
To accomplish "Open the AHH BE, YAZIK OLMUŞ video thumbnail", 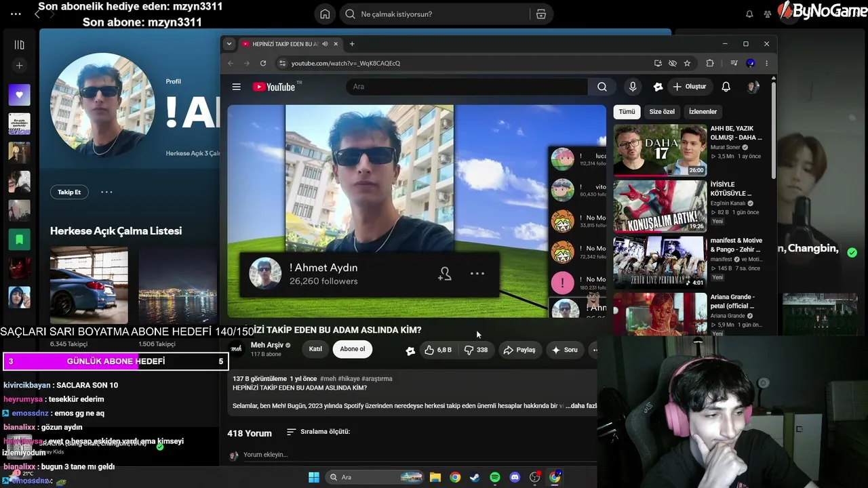I will click(660, 150).
